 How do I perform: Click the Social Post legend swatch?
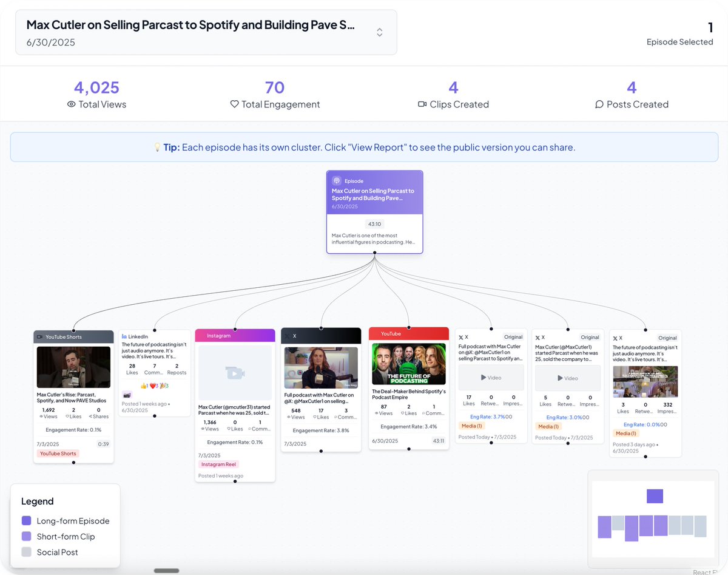(x=26, y=552)
